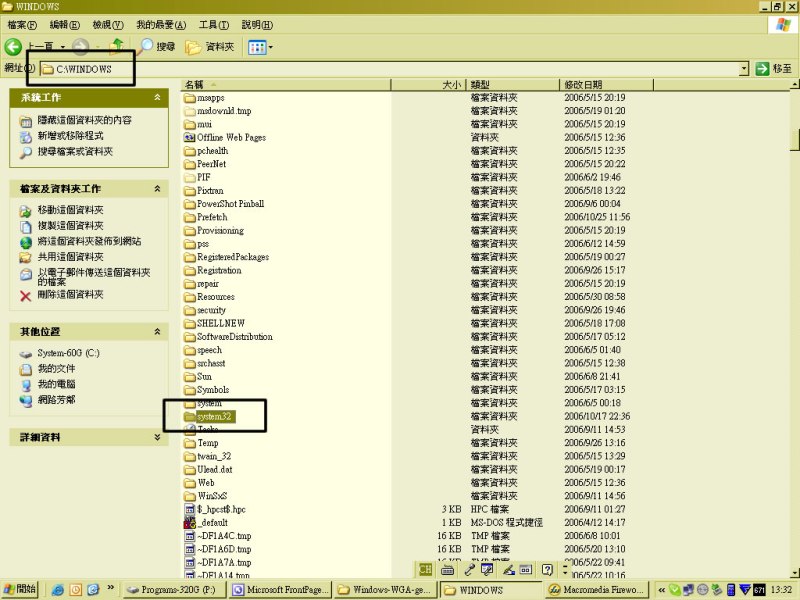
Task: Open the 我的電腦 icon in 其他位置
Action: [26, 385]
